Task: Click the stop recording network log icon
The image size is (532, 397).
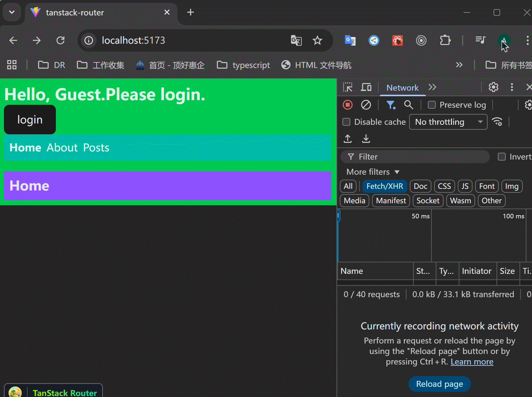Action: 348,105
